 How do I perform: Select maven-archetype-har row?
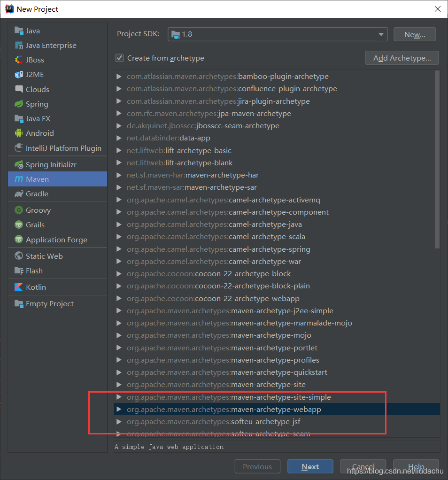[x=277, y=175]
